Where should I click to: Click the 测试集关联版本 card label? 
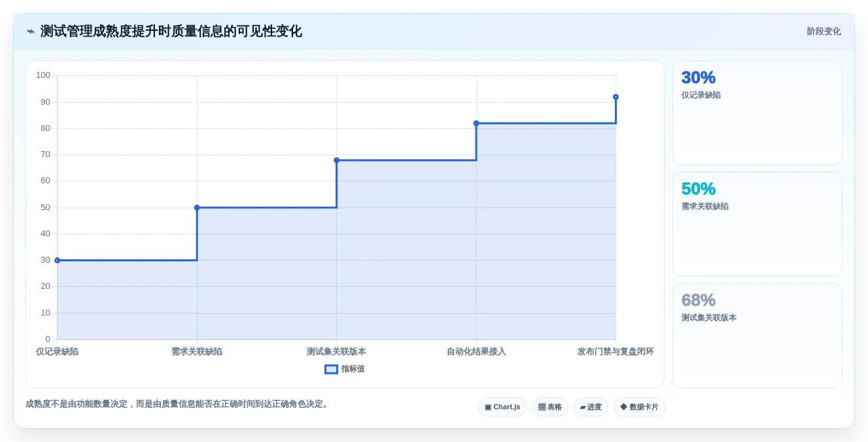(x=709, y=318)
